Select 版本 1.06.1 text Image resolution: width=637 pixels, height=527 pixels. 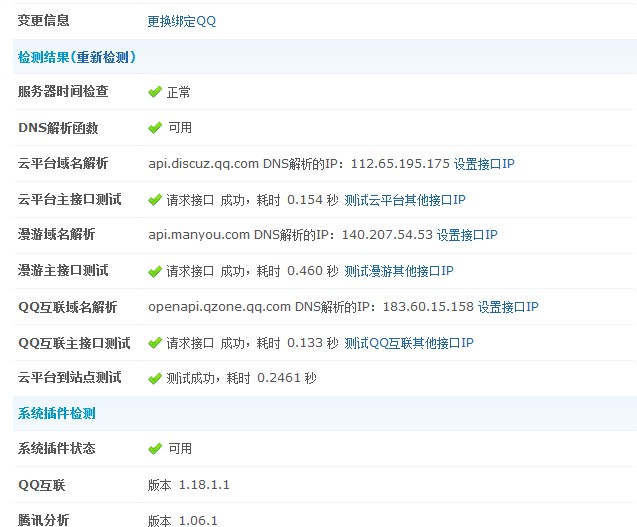point(183,520)
